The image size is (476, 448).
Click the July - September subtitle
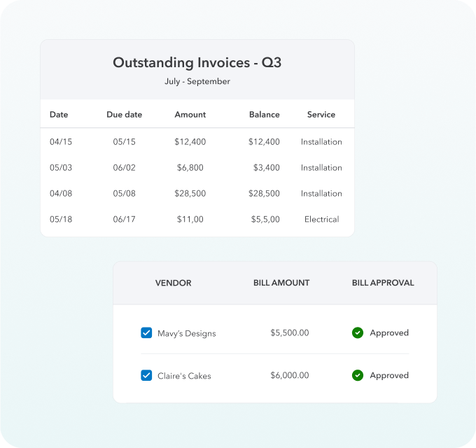click(197, 81)
